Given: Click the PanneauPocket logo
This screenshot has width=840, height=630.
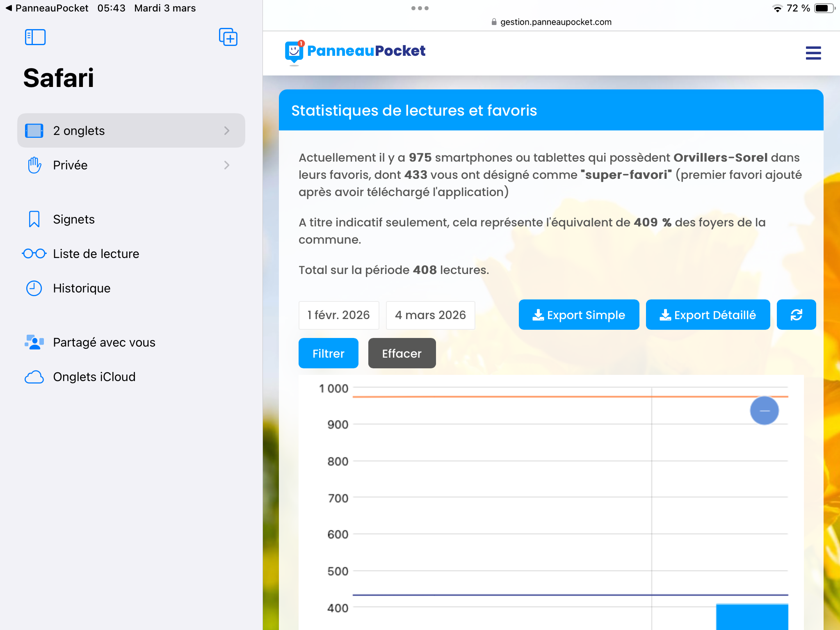Looking at the screenshot, I should tap(355, 52).
